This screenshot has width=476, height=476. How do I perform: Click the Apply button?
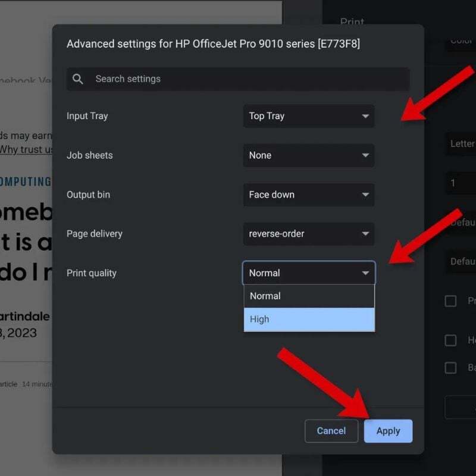pos(388,431)
